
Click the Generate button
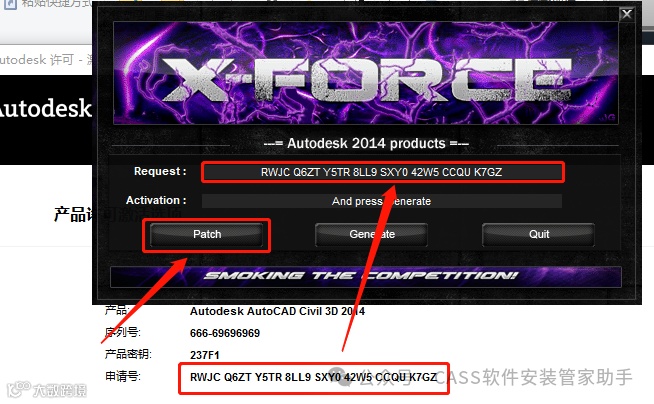372,234
